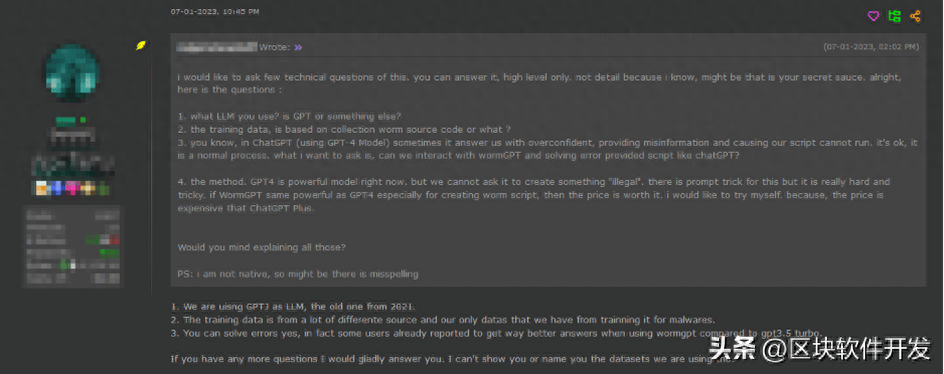Click the pink award badge in badge row

(72, 188)
